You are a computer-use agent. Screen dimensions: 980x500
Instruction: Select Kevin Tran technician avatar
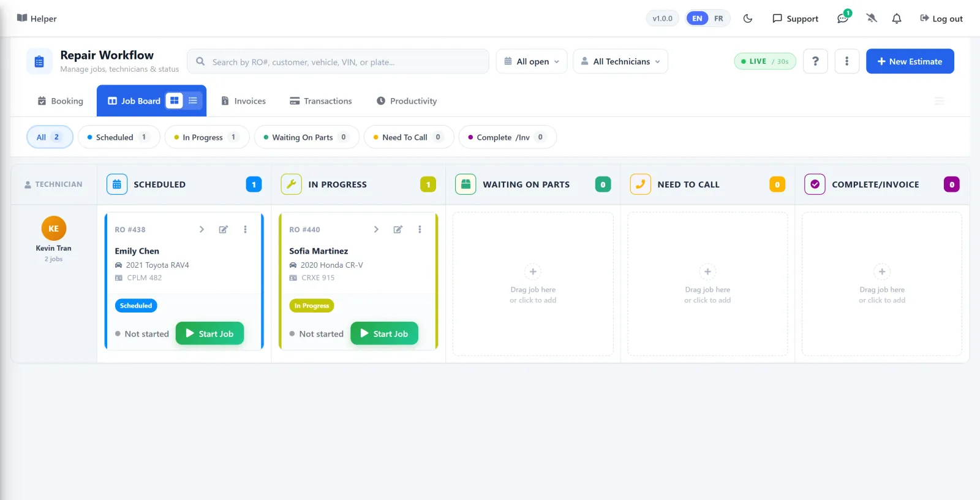54,229
